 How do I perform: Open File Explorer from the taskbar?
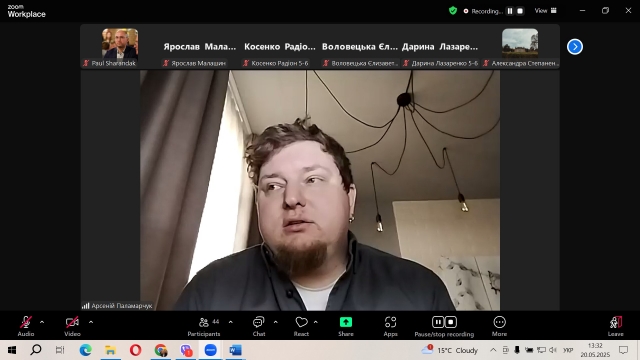pyautogui.click(x=110, y=350)
